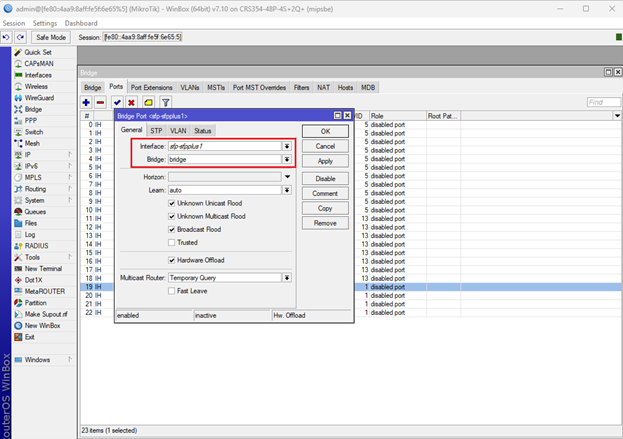The image size is (623, 439).
Task: Click Disable button in dialog
Action: (325, 179)
